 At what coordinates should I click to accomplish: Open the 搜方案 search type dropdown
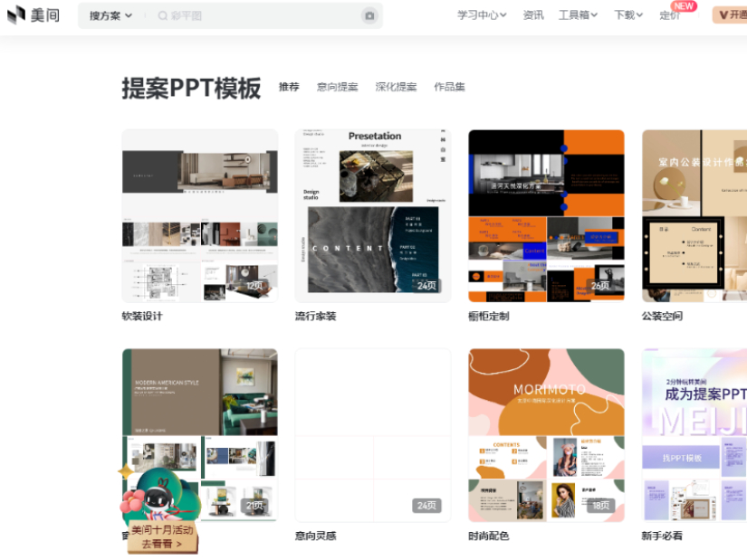pos(111,15)
